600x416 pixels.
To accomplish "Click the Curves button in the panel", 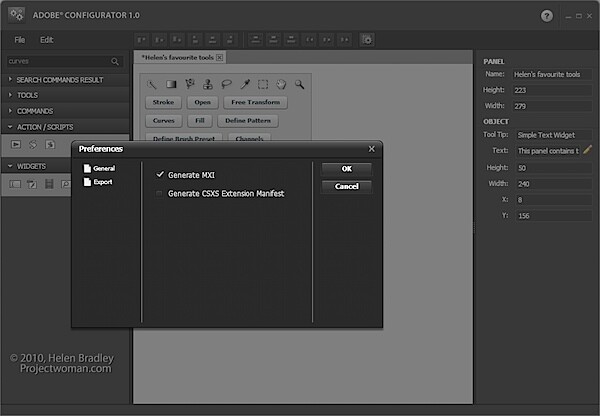I will (164, 121).
